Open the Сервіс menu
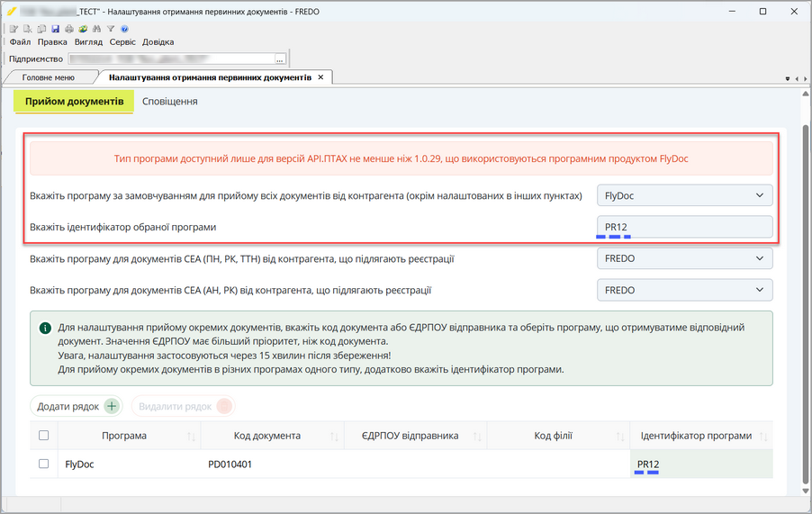 122,42
